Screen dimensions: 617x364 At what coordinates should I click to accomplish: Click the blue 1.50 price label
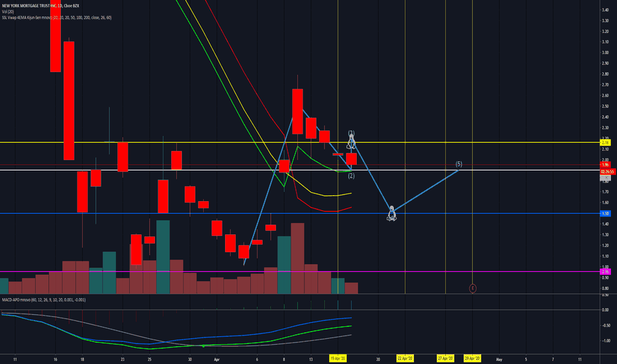pos(605,213)
